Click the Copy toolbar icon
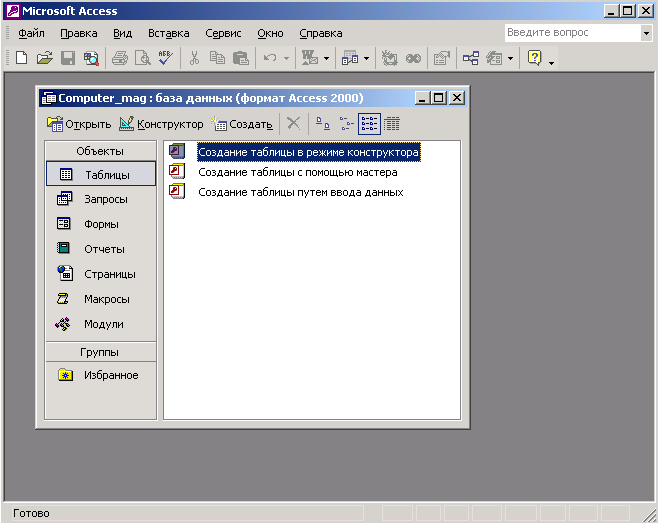The height and width of the screenshot is (523, 658). (x=217, y=58)
